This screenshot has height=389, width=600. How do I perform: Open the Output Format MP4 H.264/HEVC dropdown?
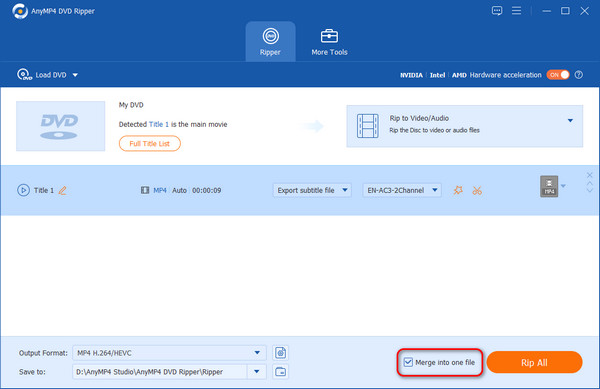pyautogui.click(x=169, y=353)
